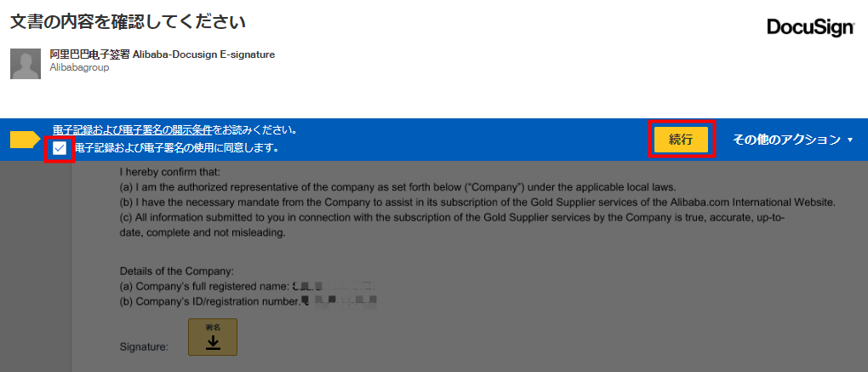Click the 文書の内容を確認してください heading

point(128,21)
